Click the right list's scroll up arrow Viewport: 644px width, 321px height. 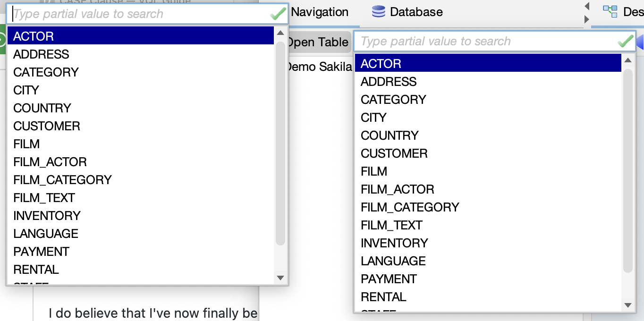point(628,60)
